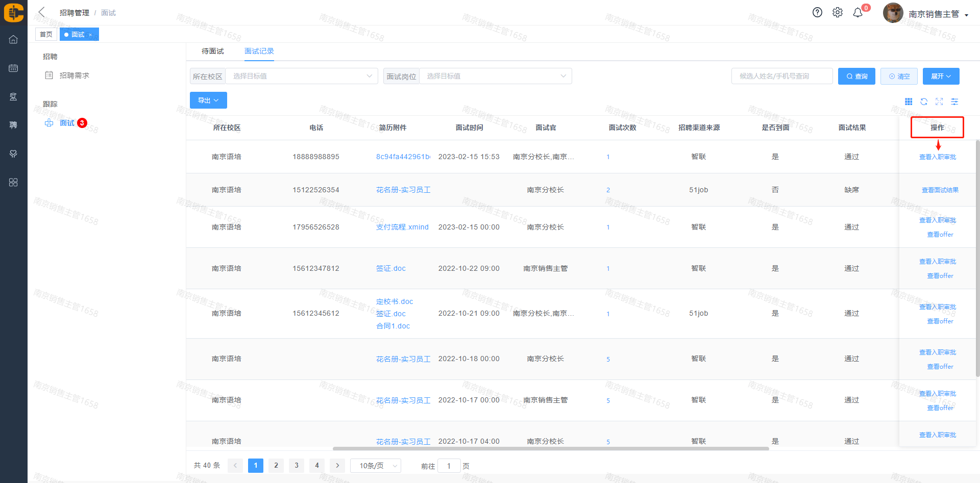980x483 pixels.
Task: Click the 清空 clear button
Action: [899, 77]
